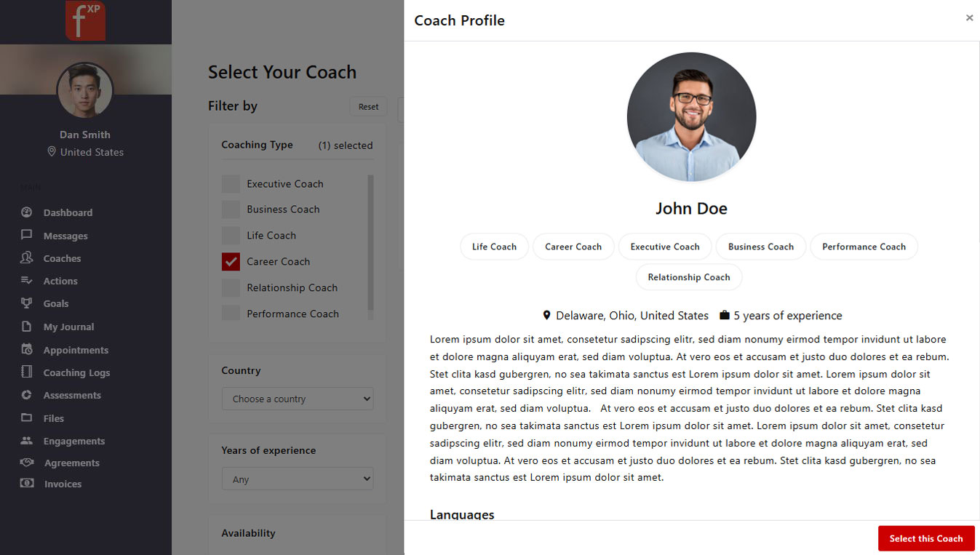Go to Engagements in sidebar menu

73,441
